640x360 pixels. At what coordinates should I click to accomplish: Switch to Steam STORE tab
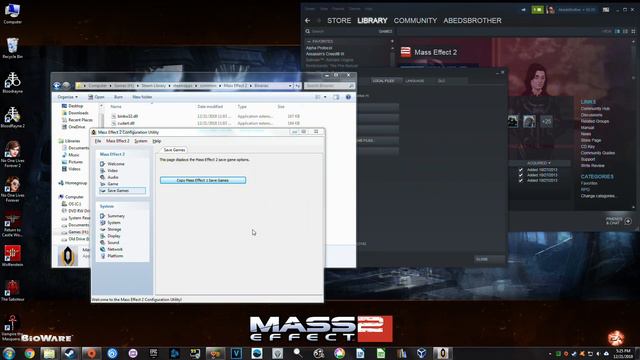click(339, 20)
